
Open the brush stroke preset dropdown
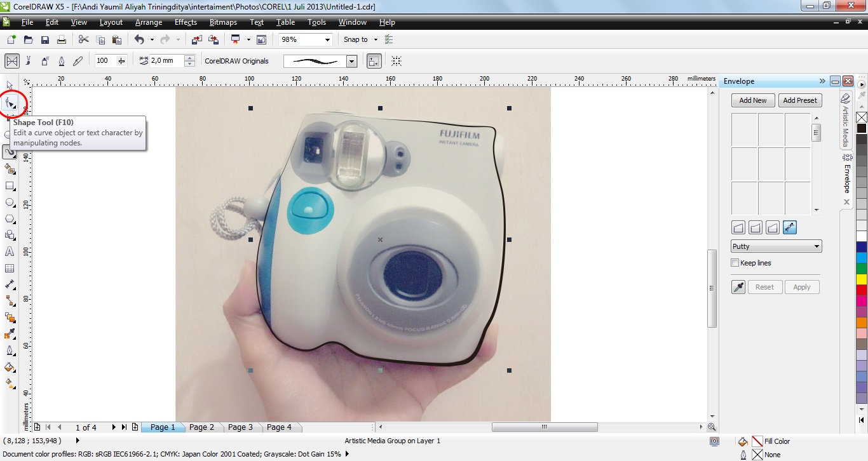351,61
